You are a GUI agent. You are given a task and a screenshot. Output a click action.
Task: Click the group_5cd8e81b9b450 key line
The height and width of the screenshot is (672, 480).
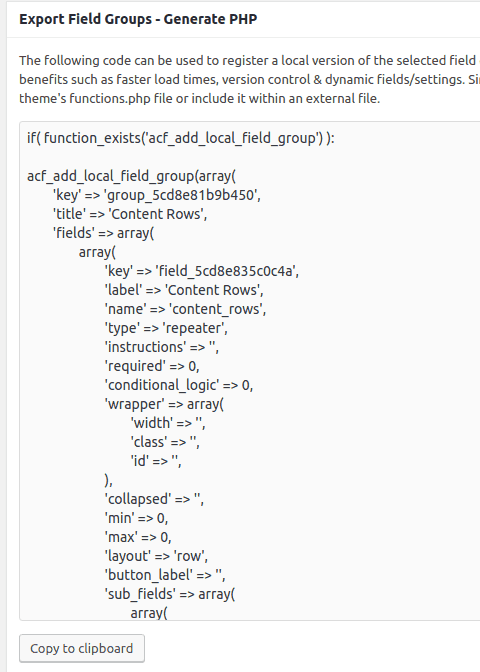[x=157, y=195]
